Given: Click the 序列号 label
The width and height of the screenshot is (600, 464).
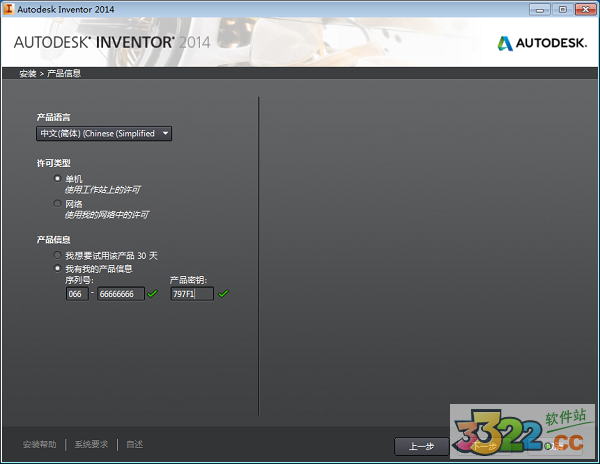Looking at the screenshot, I should point(79,280).
